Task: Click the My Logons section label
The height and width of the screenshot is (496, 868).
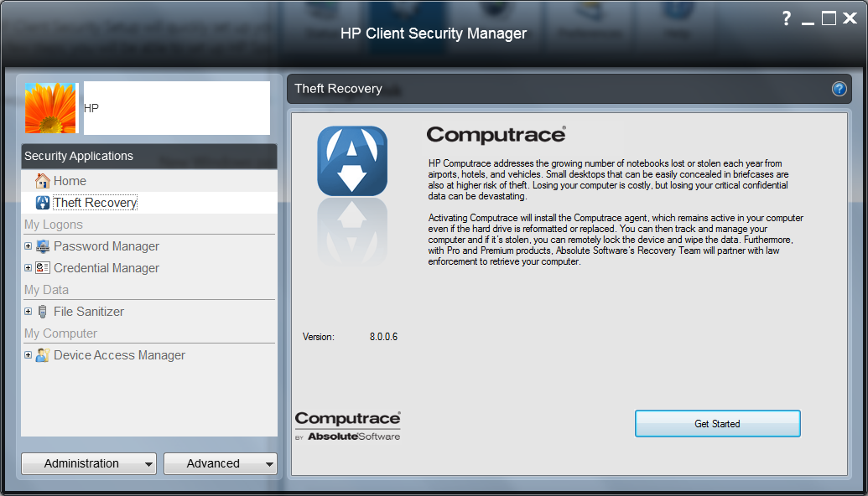Action: pos(53,225)
